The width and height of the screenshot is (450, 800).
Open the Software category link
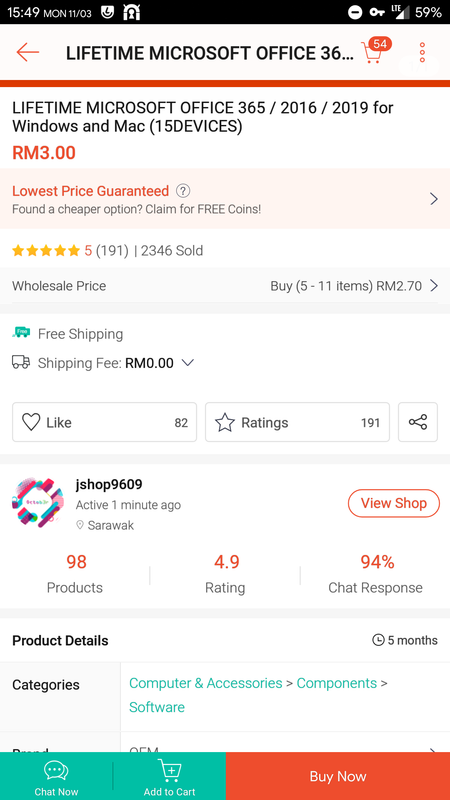click(157, 707)
